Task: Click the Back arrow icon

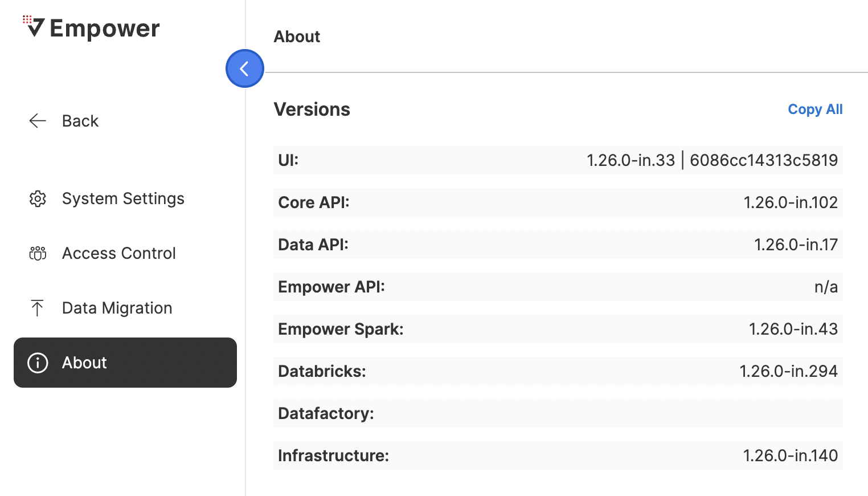Action: tap(38, 121)
